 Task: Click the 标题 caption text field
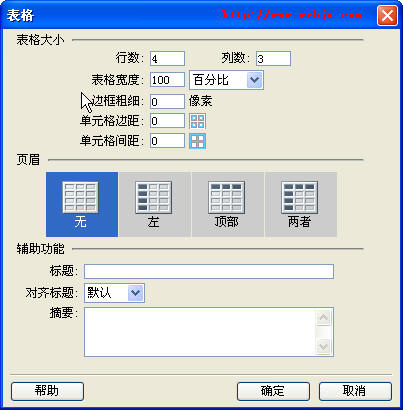pyautogui.click(x=209, y=271)
